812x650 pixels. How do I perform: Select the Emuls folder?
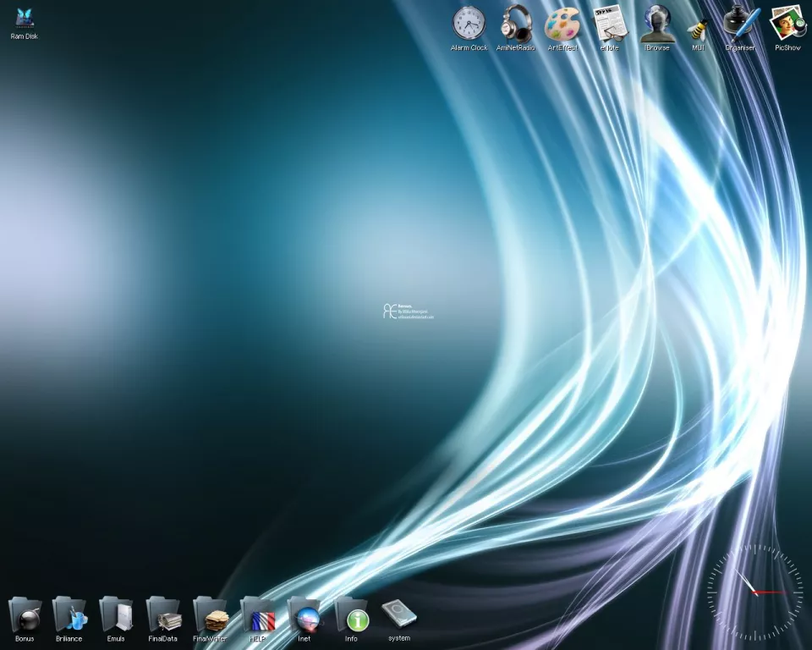[116, 614]
